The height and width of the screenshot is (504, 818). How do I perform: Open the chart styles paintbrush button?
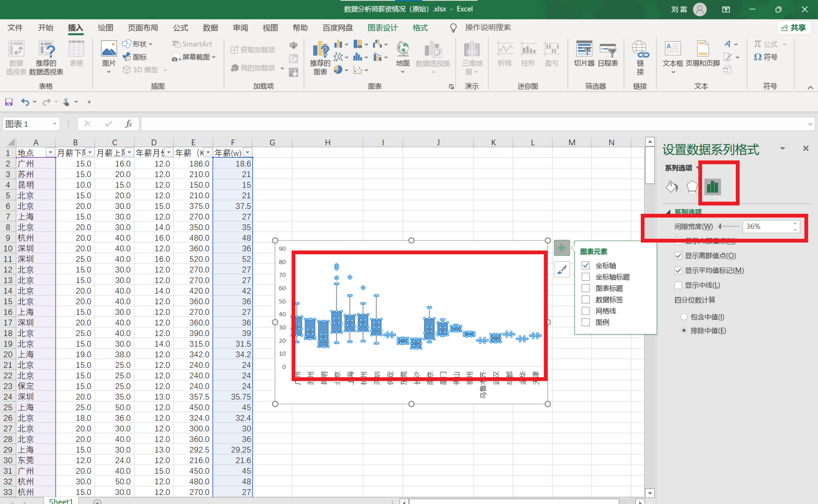[562, 270]
